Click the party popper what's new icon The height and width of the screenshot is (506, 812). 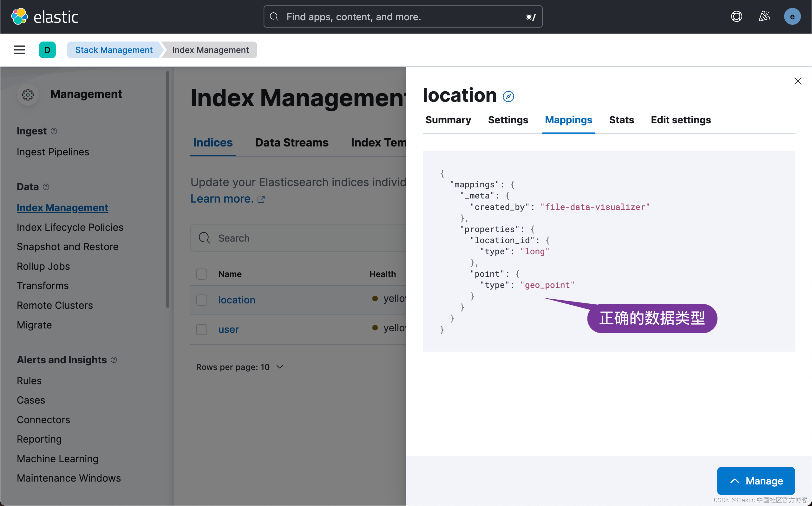(764, 16)
